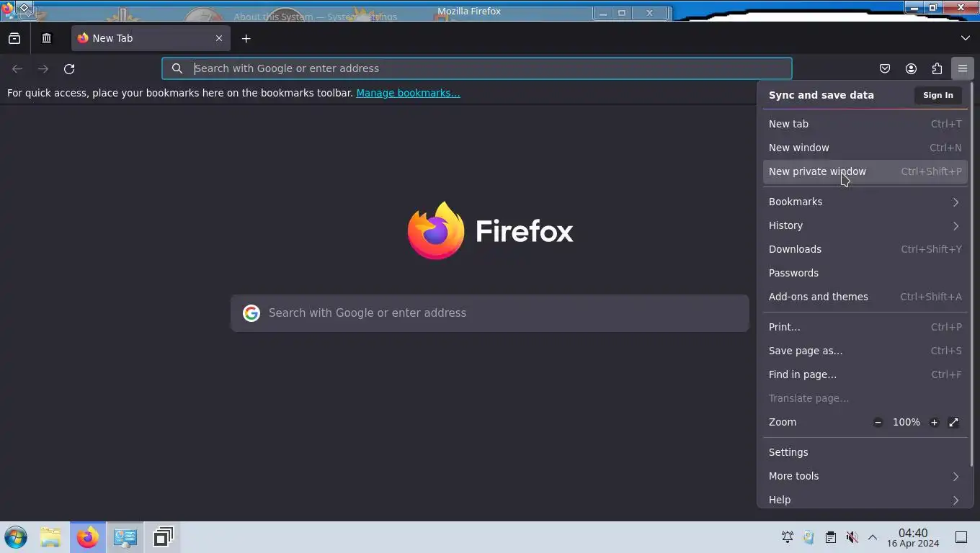Increase zoom with the plus button
980x553 pixels.
tap(934, 423)
